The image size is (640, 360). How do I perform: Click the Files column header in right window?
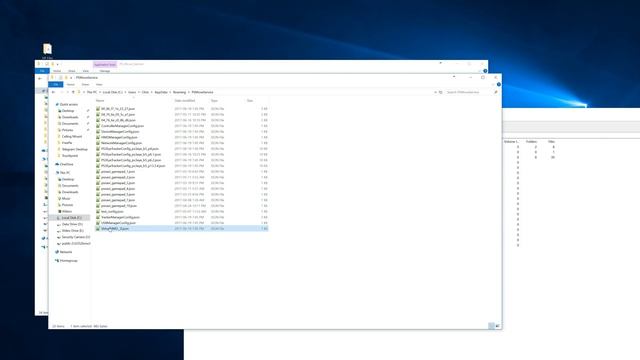[551, 142]
